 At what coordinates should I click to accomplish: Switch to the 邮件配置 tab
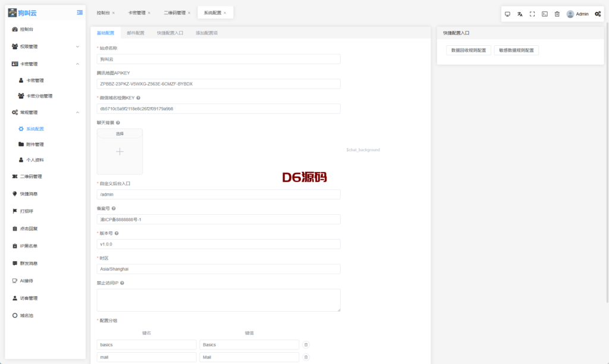pos(136,33)
